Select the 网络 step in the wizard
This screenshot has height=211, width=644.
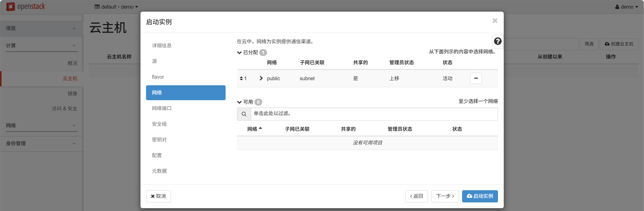pyautogui.click(x=186, y=93)
